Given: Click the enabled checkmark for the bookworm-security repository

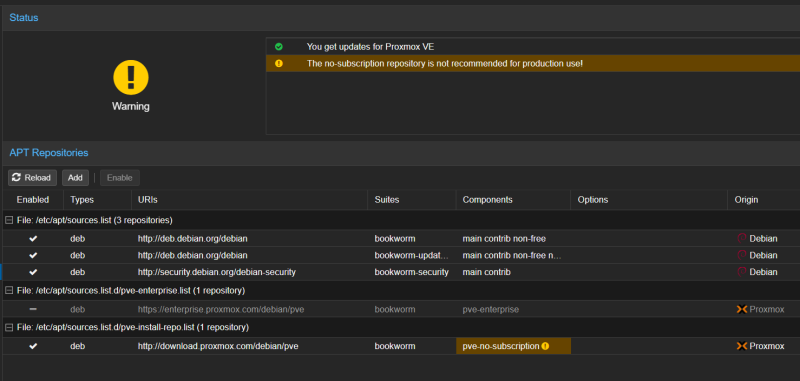Looking at the screenshot, I should tap(33, 272).
